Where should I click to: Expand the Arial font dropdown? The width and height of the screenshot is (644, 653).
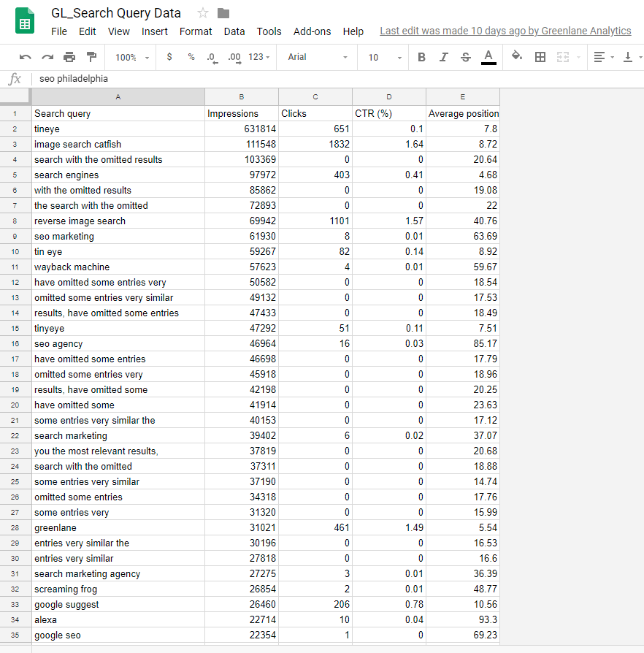(x=318, y=57)
